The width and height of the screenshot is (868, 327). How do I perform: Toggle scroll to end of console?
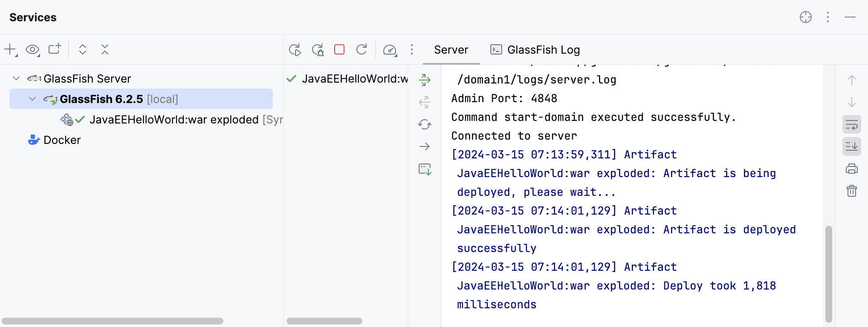point(851,146)
